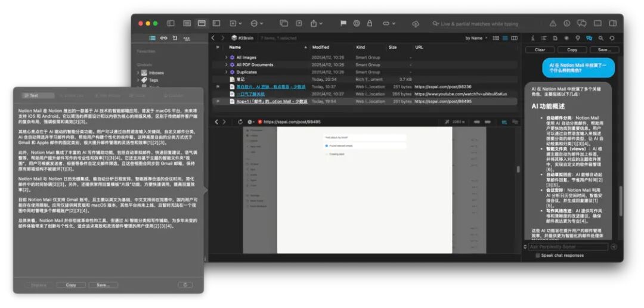Select the sidebar import tab icon
Viewport: 644px width, 308px height.
pyautogui.click(x=175, y=38)
